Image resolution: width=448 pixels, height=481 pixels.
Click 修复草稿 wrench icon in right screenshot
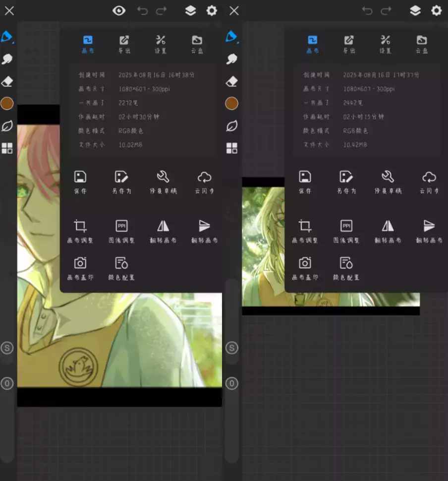coord(388,182)
